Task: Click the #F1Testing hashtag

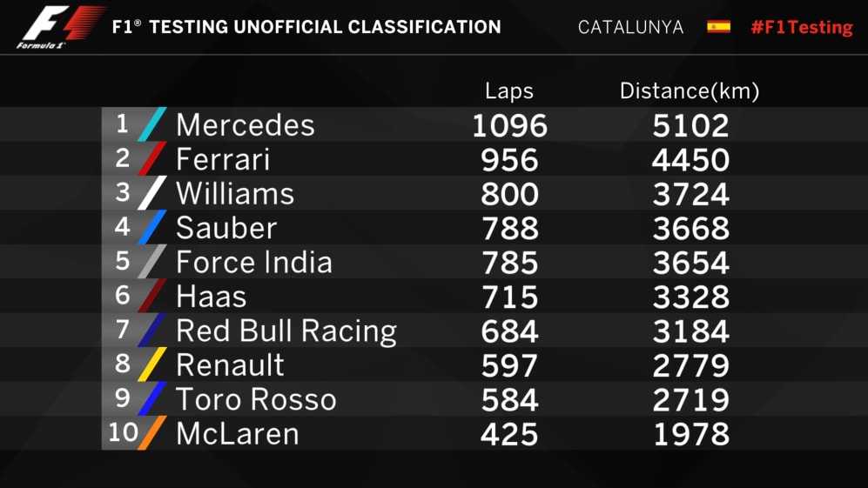Action: (801, 27)
